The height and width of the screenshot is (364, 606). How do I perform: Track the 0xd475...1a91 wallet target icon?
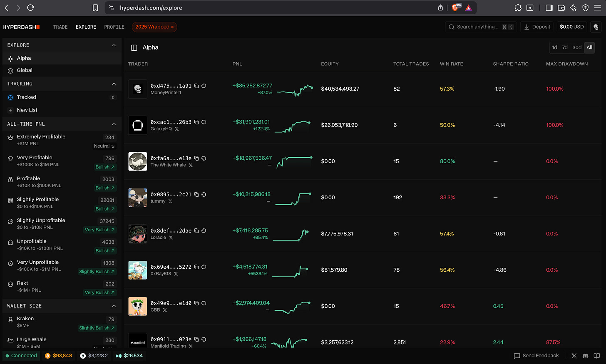pos(204,86)
